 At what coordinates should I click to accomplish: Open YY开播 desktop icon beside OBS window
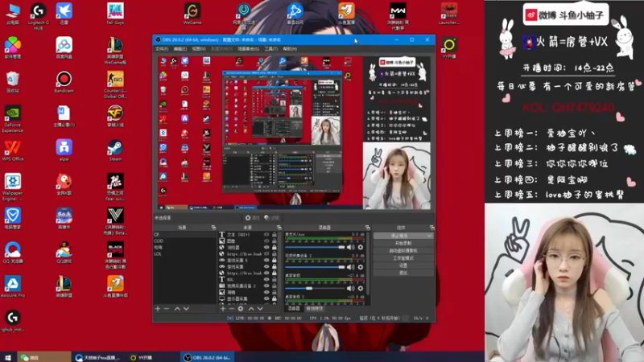pyautogui.click(x=449, y=47)
